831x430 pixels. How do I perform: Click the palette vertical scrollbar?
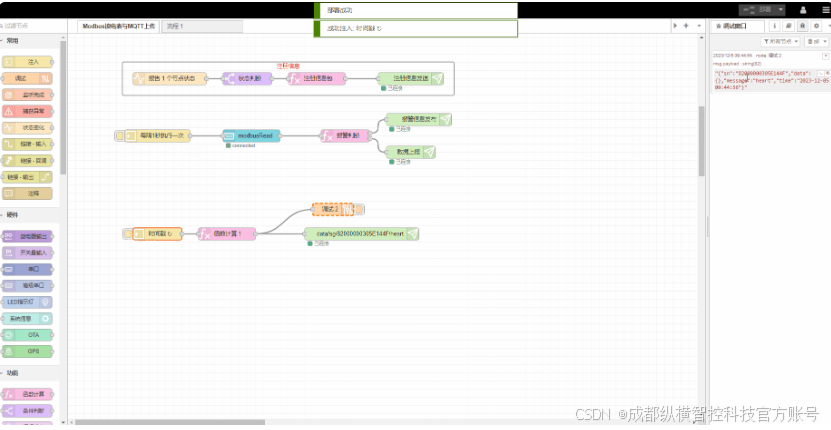pos(63,106)
